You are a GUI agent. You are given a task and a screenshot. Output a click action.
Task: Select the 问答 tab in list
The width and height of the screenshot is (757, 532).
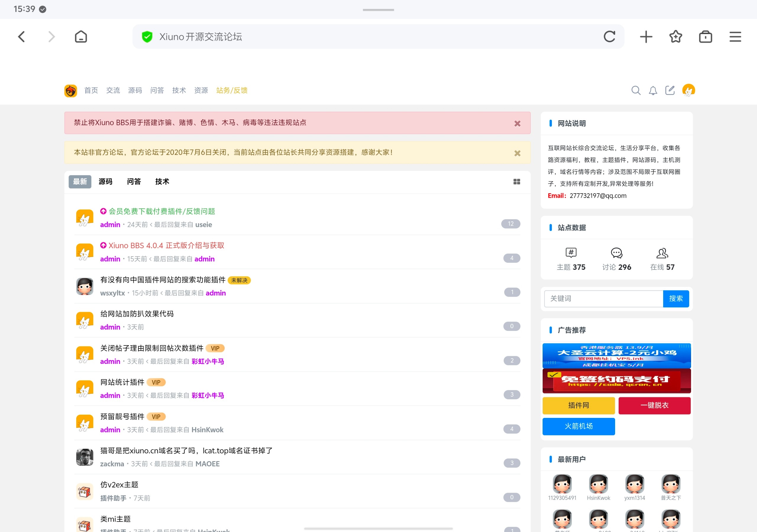[x=134, y=181]
